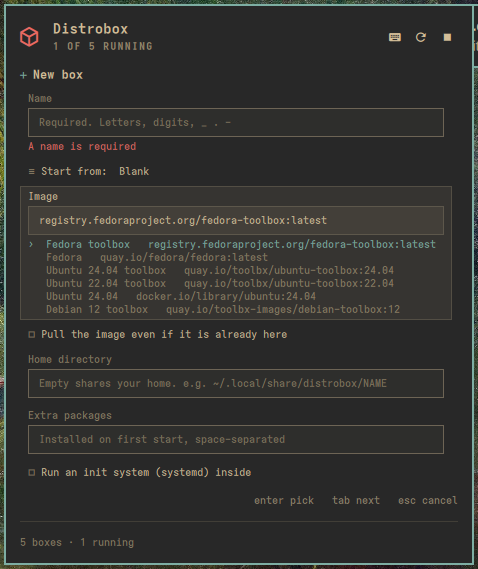This screenshot has height=569, width=478.
Task: Click the New box heading
Action: 58,75
